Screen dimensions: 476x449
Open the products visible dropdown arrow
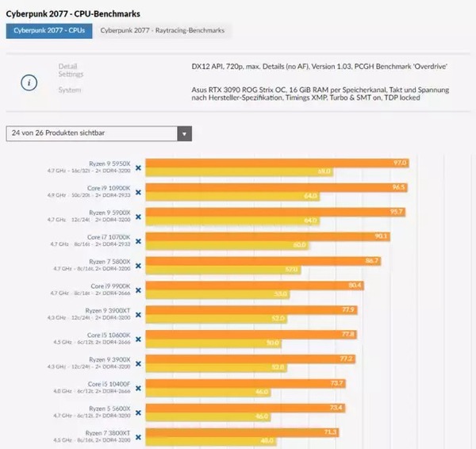pos(184,133)
